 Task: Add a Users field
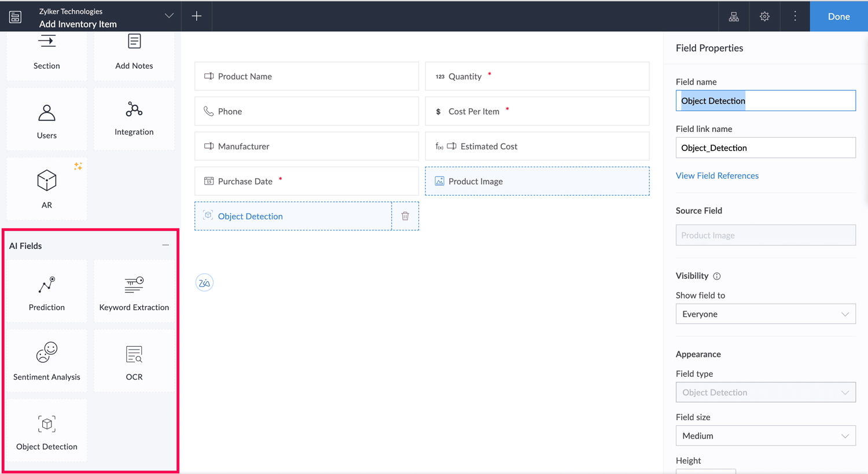(x=46, y=119)
